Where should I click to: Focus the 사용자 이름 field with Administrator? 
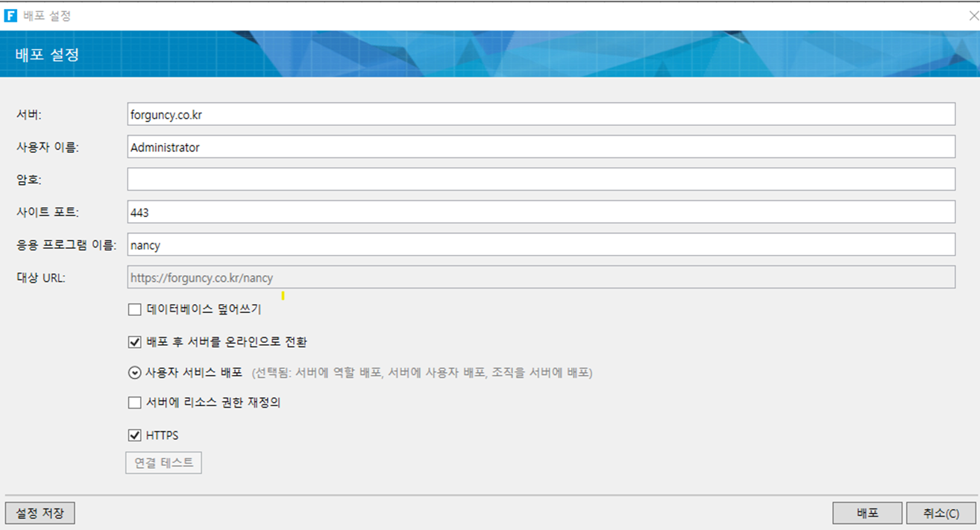click(541, 147)
